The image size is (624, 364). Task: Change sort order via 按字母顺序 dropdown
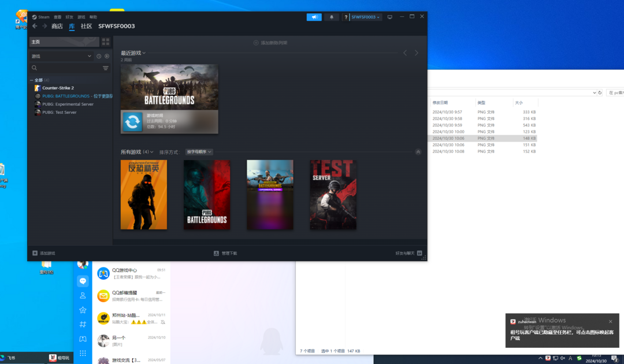pyautogui.click(x=199, y=152)
